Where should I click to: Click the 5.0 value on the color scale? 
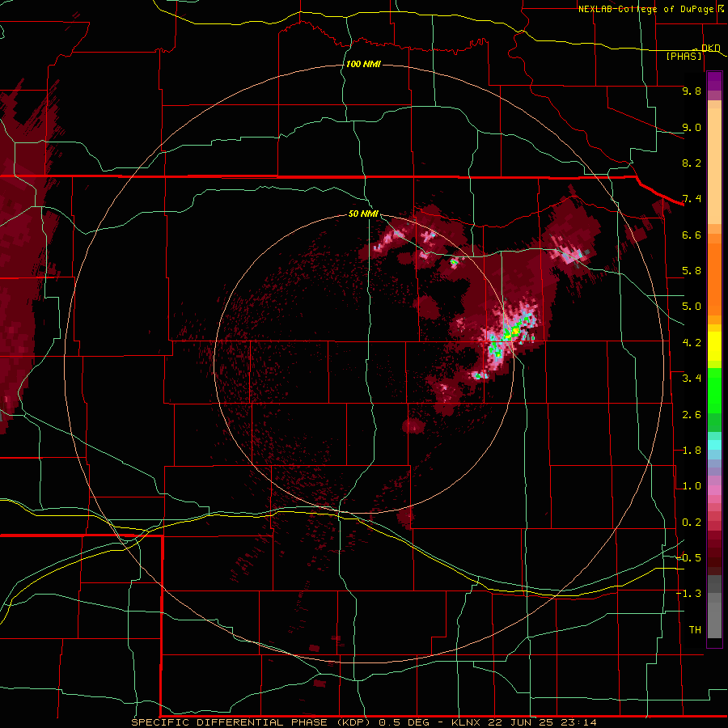click(x=692, y=307)
